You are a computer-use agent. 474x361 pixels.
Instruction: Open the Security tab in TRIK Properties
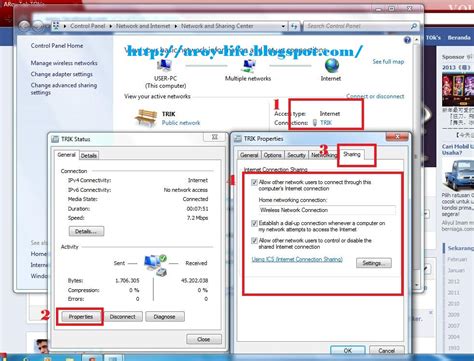(x=296, y=155)
